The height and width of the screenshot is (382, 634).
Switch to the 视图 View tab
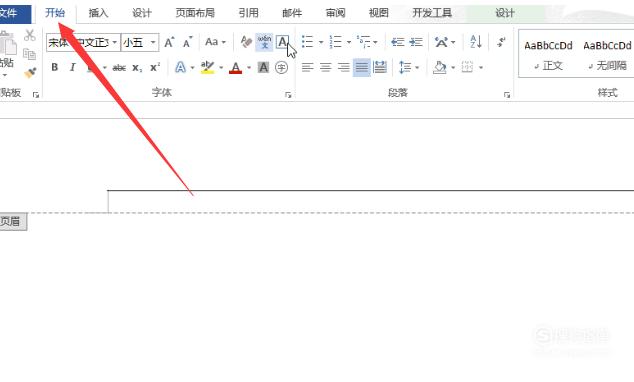378,13
